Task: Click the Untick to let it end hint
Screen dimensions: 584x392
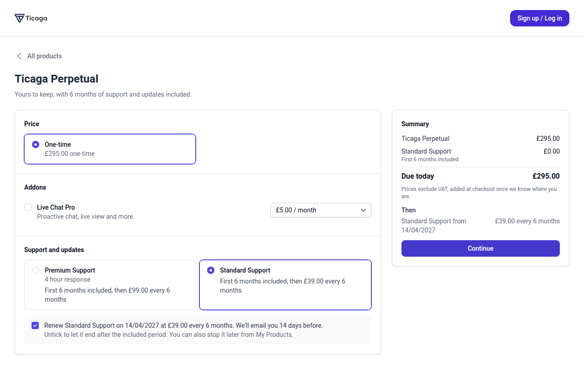Action: pos(169,335)
